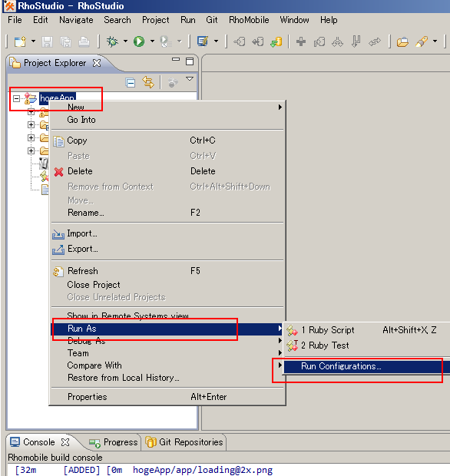Screen dimensions: 450x476
Task: Click the Git plus (add) toolbar icon
Action: (x=301, y=41)
